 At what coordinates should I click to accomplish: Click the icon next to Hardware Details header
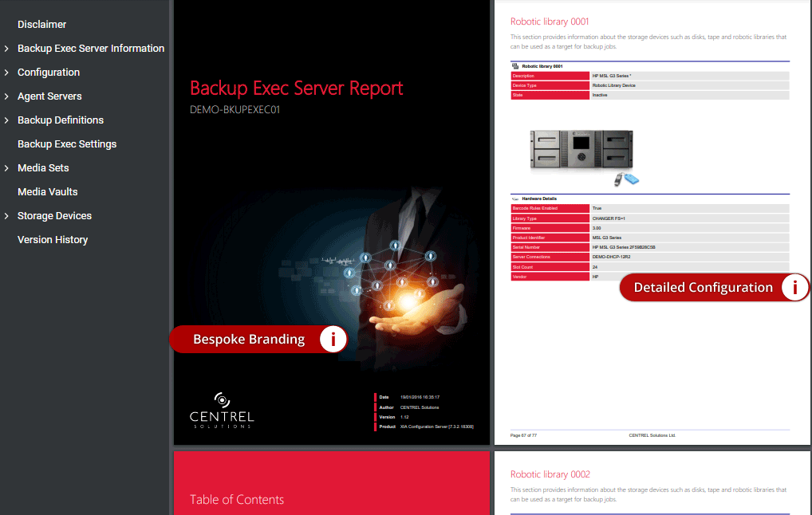(x=515, y=199)
